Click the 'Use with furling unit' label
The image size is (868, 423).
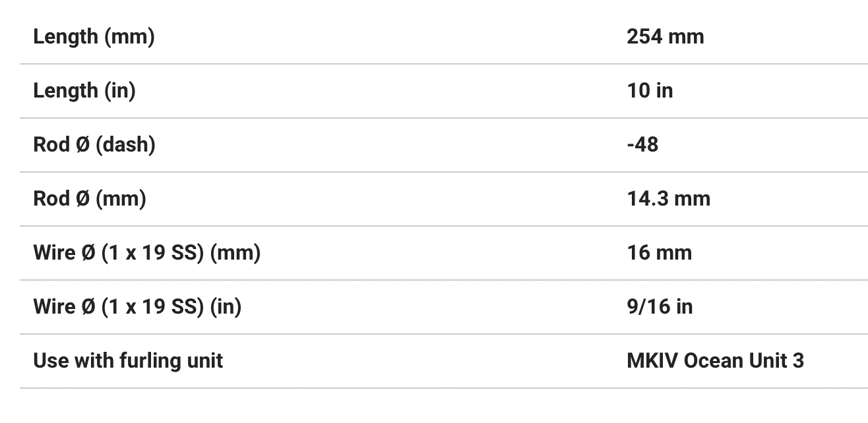point(128,360)
